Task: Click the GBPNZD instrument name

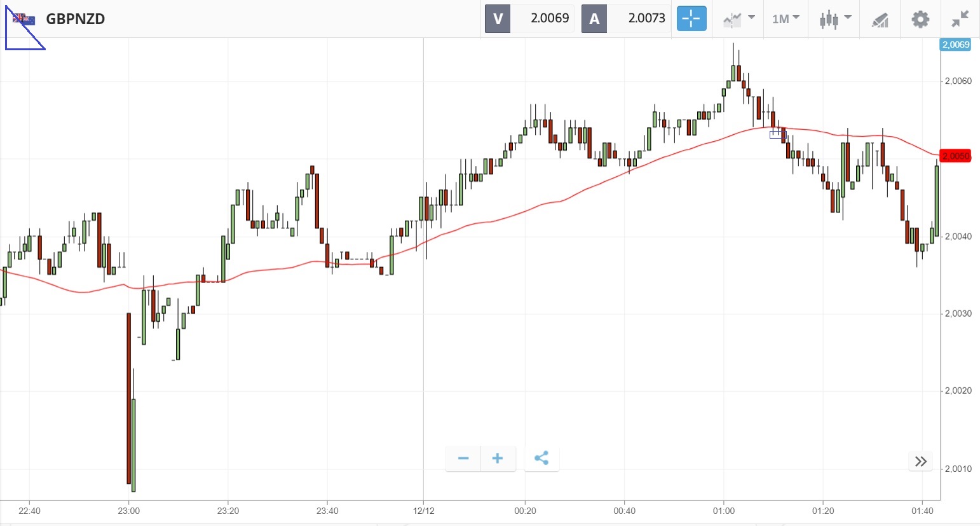Action: [x=75, y=19]
